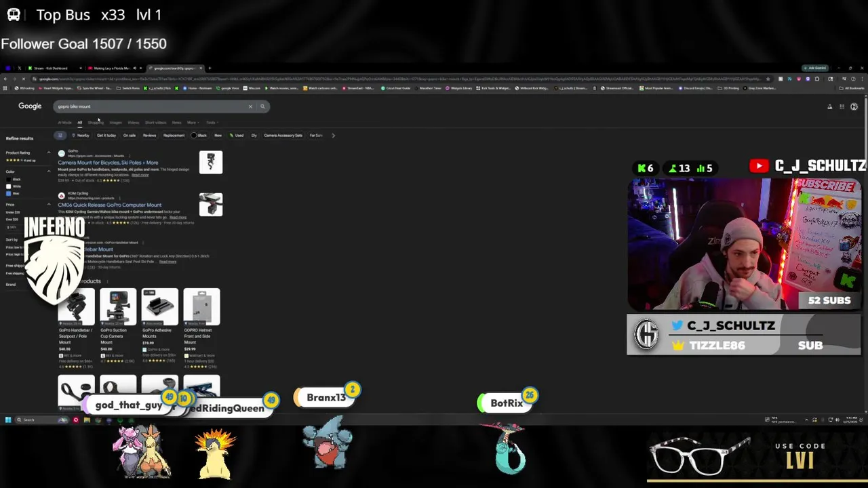The height and width of the screenshot is (488, 868).
Task: Select the AI Mode search tab
Action: click(64, 123)
